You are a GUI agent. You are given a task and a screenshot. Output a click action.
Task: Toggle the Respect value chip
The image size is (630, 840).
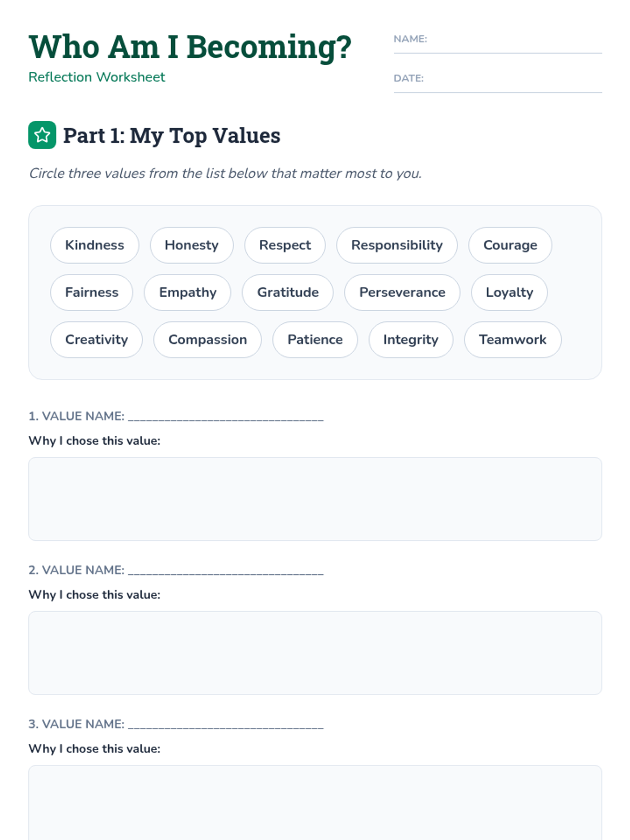coord(285,245)
